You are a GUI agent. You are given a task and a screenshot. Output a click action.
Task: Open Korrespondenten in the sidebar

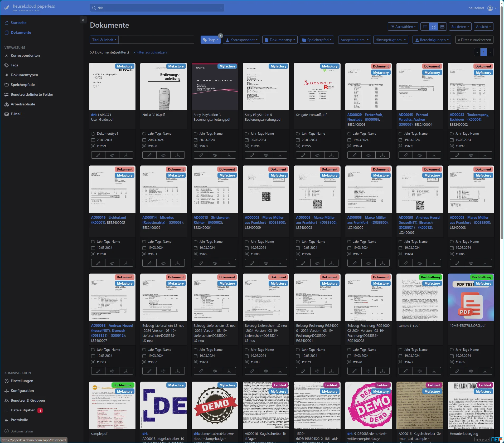[25, 55]
